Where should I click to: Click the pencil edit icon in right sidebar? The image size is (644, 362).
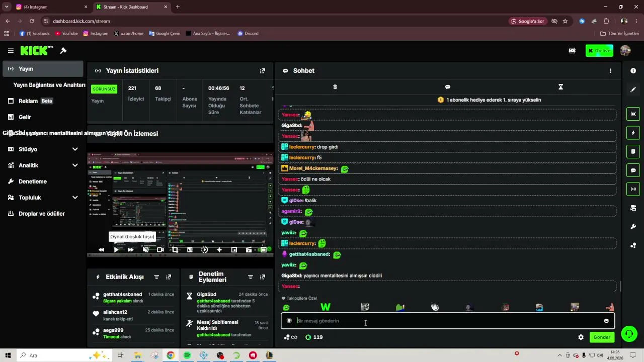[633, 89]
